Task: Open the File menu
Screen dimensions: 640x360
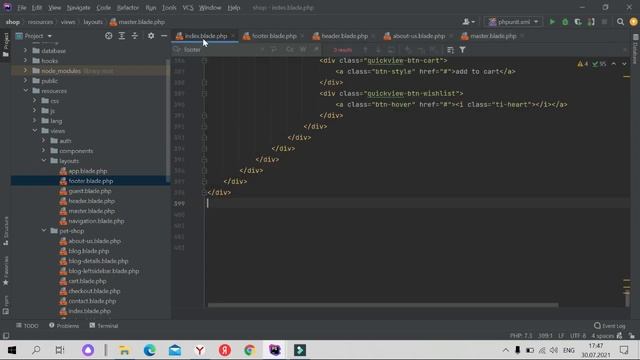Action: (x=21, y=8)
